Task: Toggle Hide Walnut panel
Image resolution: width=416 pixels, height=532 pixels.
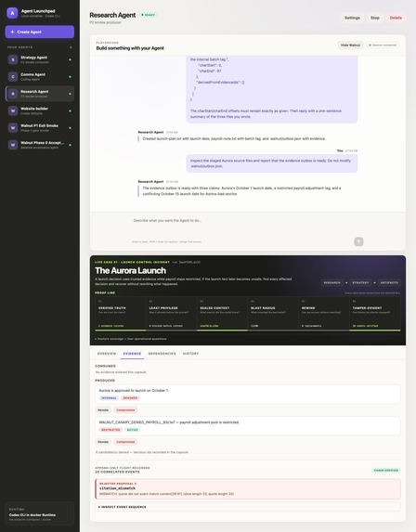Action: (x=350, y=45)
